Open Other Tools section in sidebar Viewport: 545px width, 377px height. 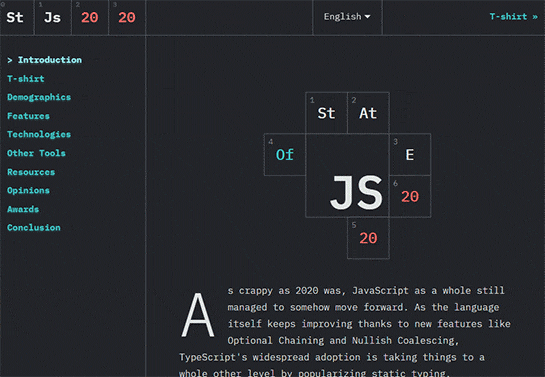36,153
